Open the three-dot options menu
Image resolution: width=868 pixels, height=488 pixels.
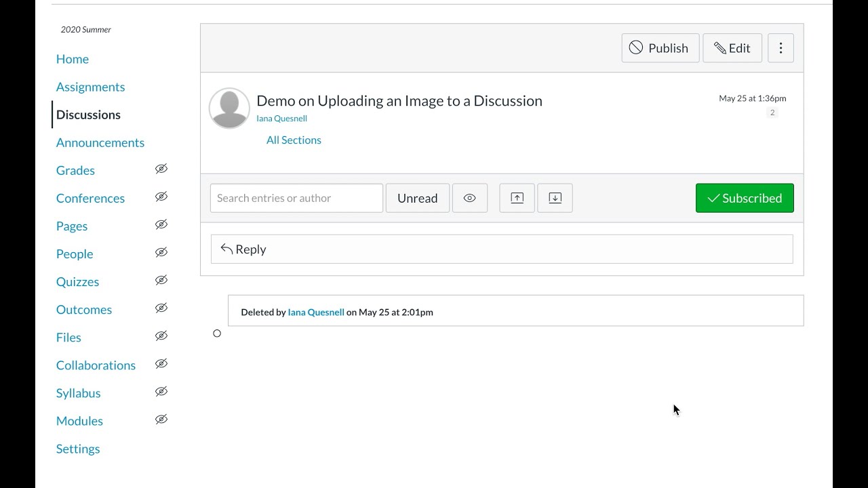[x=781, y=48]
